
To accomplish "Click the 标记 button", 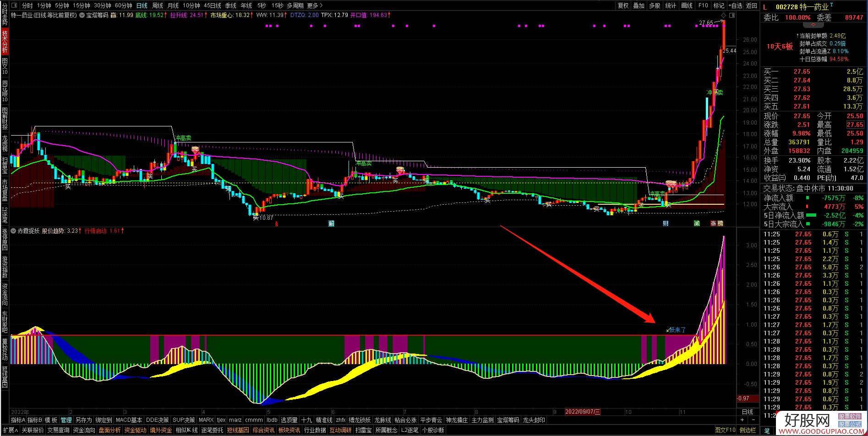I will 719,5.
